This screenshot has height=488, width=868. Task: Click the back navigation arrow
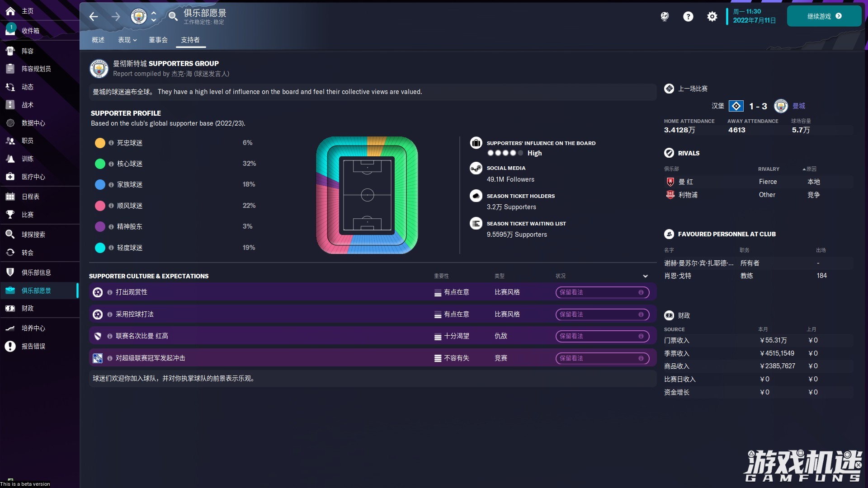click(94, 17)
